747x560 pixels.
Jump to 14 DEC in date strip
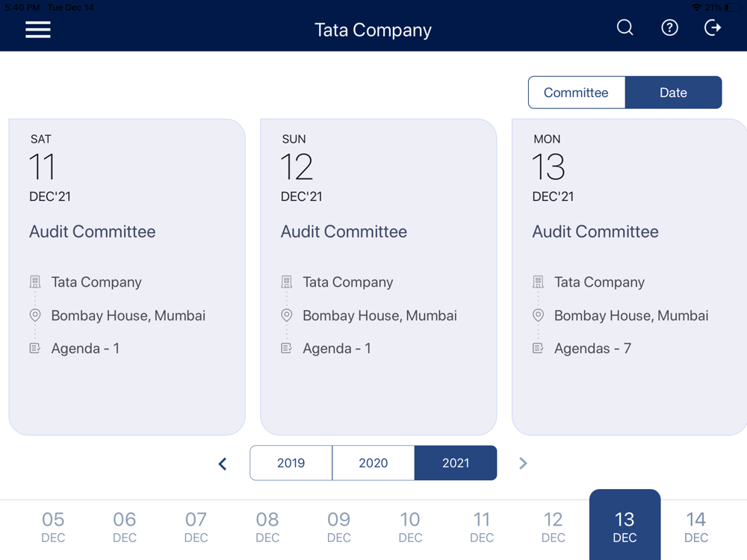[x=696, y=526]
